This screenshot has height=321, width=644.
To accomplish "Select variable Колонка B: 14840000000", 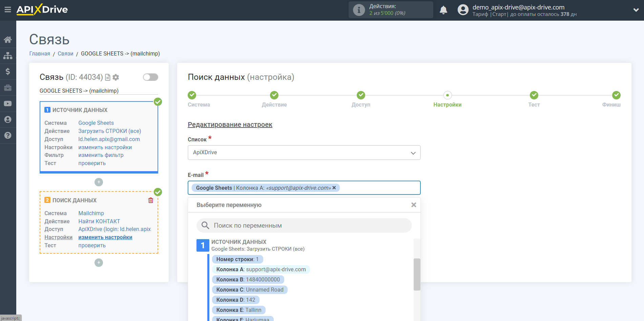I will pyautogui.click(x=248, y=279).
